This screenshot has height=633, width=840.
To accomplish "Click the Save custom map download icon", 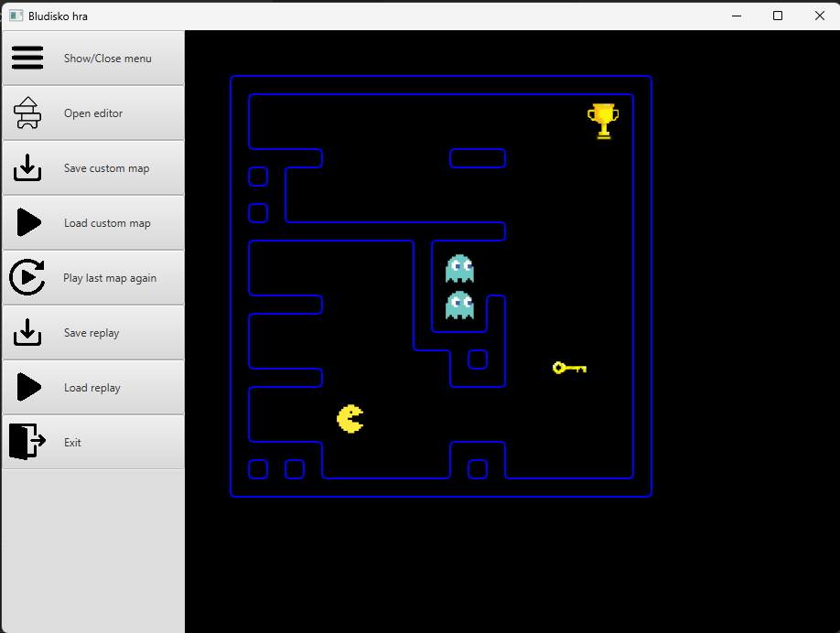I will (27, 167).
